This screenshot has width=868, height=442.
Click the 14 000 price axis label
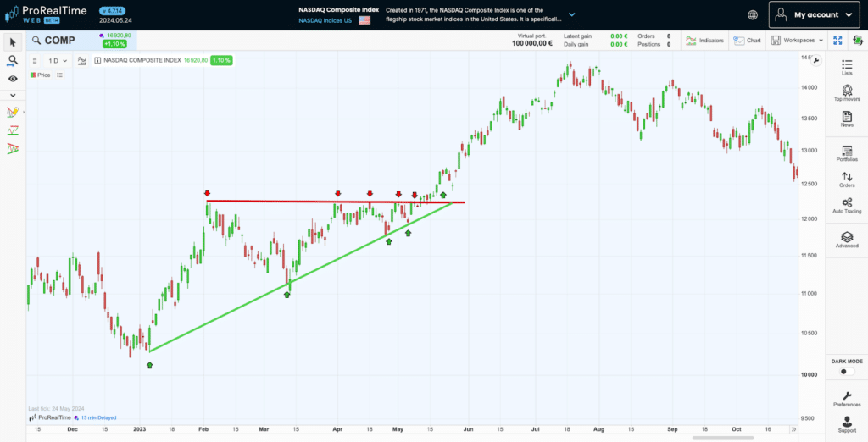(808, 87)
